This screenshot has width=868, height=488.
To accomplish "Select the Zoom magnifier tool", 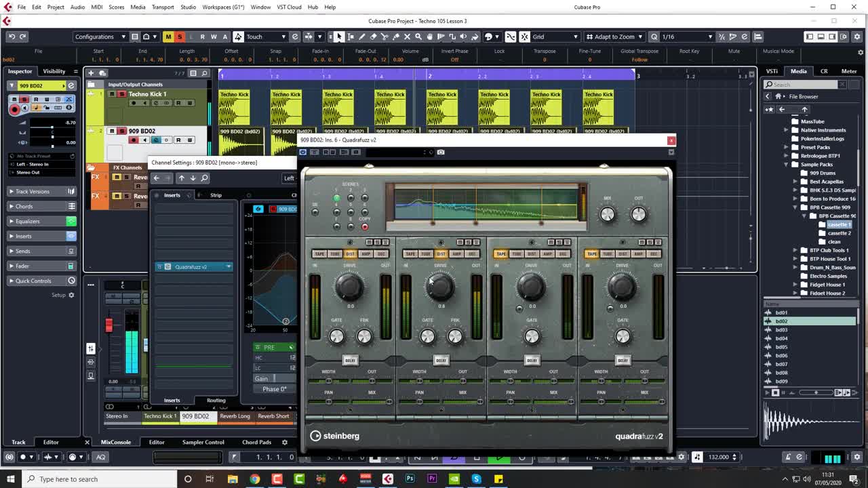I will (x=418, y=37).
